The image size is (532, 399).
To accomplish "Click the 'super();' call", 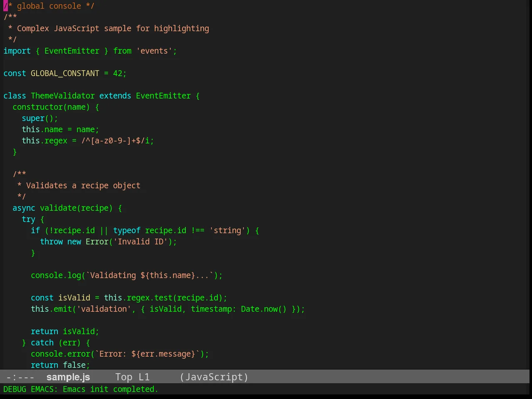I will point(40,118).
